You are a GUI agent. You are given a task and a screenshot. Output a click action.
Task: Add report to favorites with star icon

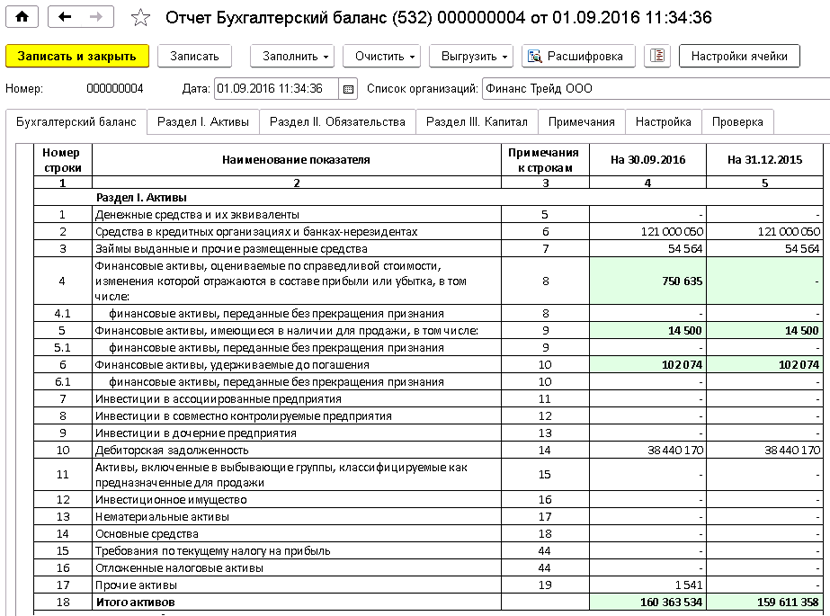(141, 18)
